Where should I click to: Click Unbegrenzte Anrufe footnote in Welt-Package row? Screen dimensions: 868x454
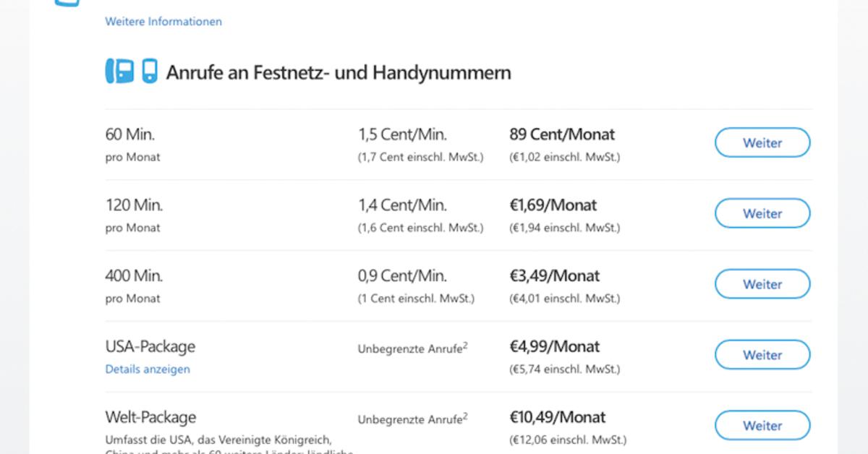point(412,419)
